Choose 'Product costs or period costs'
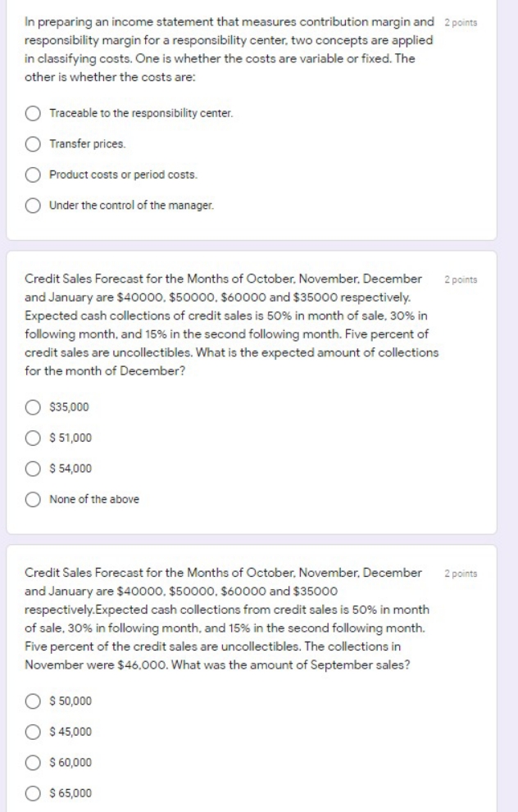The image size is (518, 812). click(34, 175)
